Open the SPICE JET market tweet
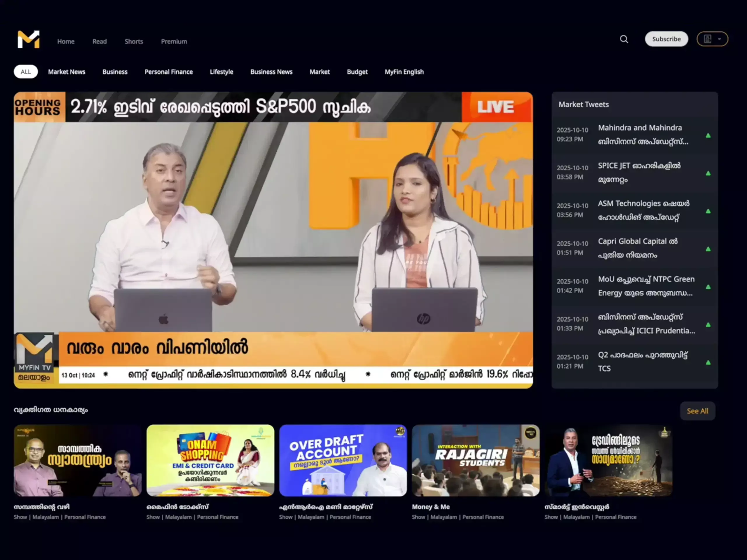 (639, 172)
